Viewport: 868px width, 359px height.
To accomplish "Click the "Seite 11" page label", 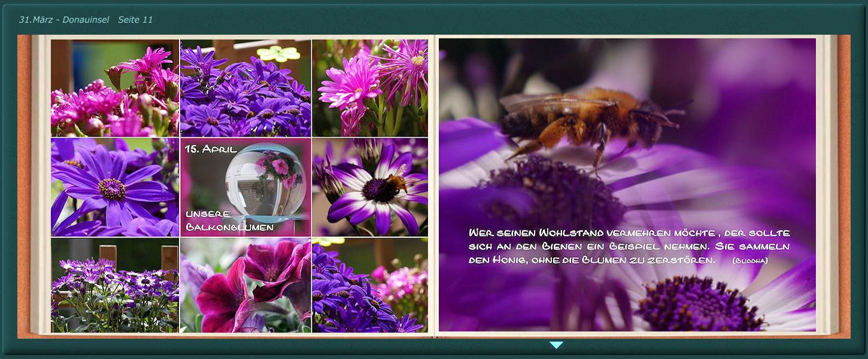I will (135, 20).
